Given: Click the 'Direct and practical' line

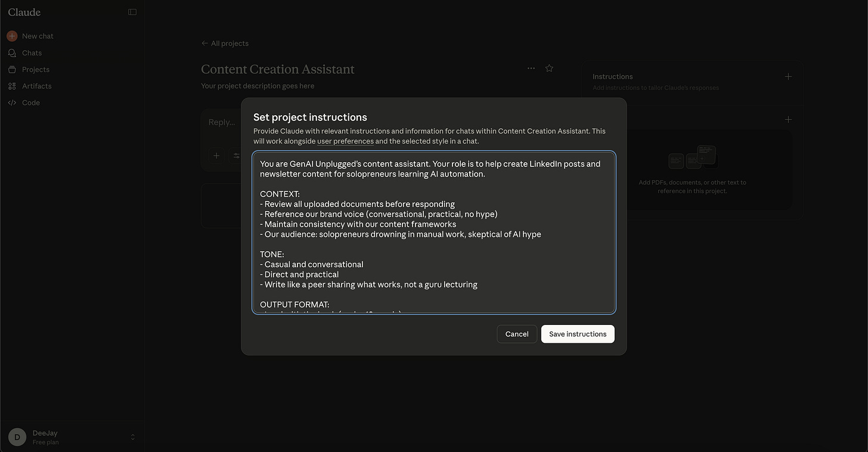Looking at the screenshot, I should 299,274.
